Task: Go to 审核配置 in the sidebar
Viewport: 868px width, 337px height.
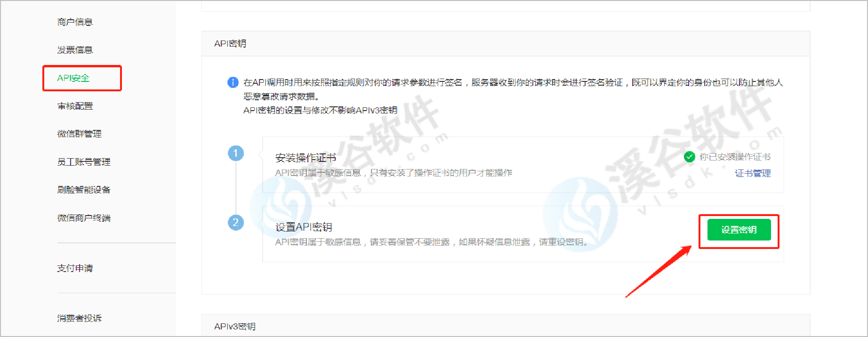Action: point(75,106)
